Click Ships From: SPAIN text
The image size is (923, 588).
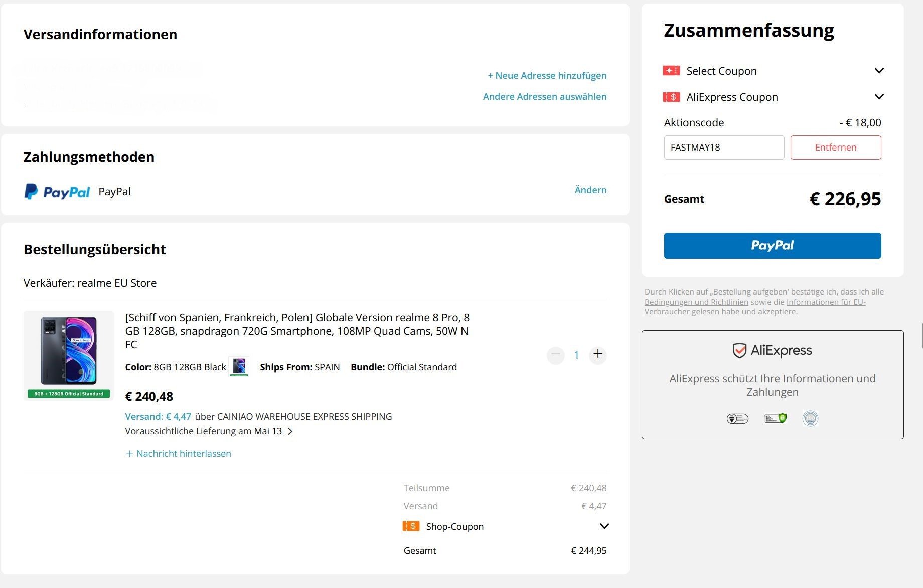(x=300, y=367)
